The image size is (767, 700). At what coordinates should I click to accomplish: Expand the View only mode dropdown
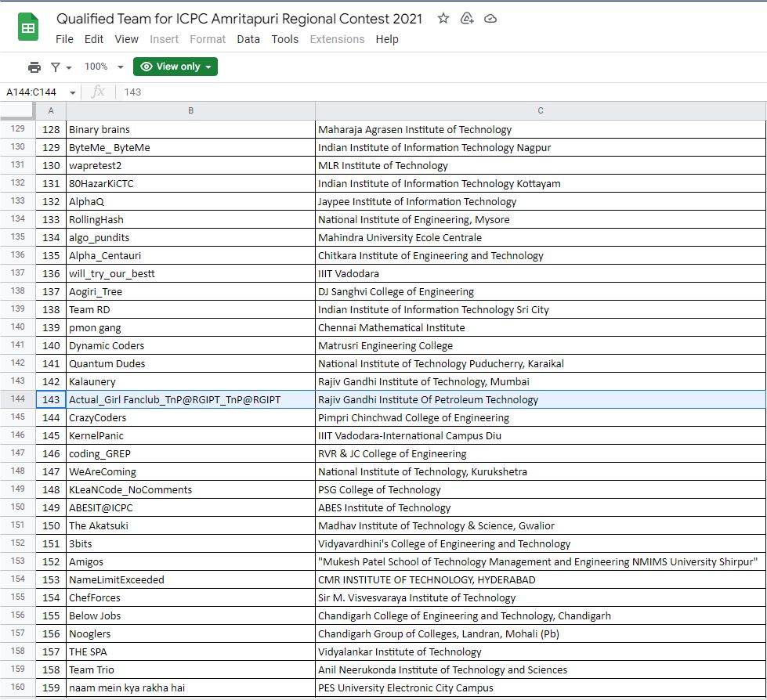(x=175, y=67)
